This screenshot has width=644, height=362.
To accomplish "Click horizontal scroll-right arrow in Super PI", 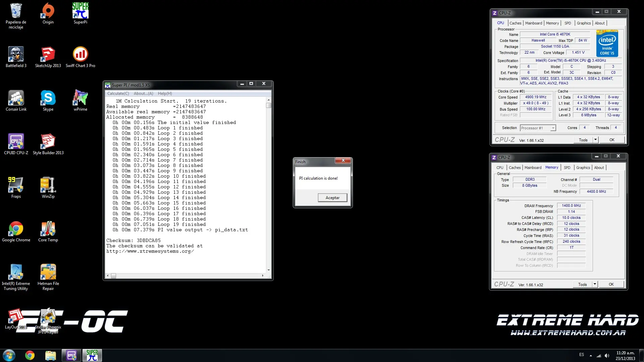I will 263,276.
